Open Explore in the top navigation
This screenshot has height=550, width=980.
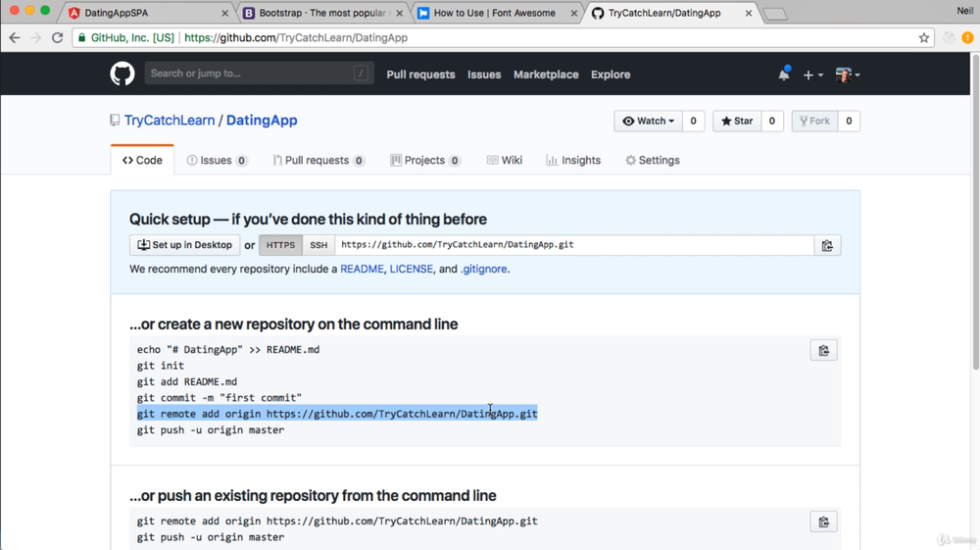(611, 75)
